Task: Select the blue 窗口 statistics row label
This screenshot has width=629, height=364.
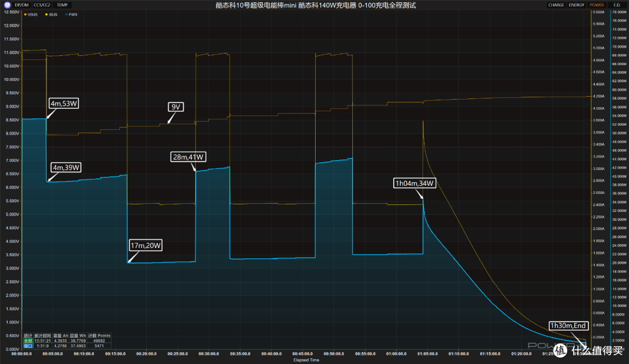Action: click(x=28, y=346)
